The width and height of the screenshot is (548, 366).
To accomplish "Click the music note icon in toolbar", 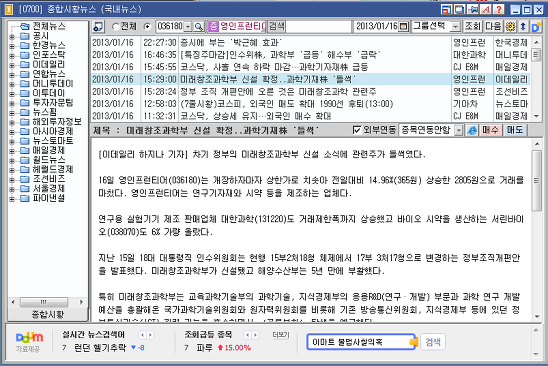I will pos(99,27).
